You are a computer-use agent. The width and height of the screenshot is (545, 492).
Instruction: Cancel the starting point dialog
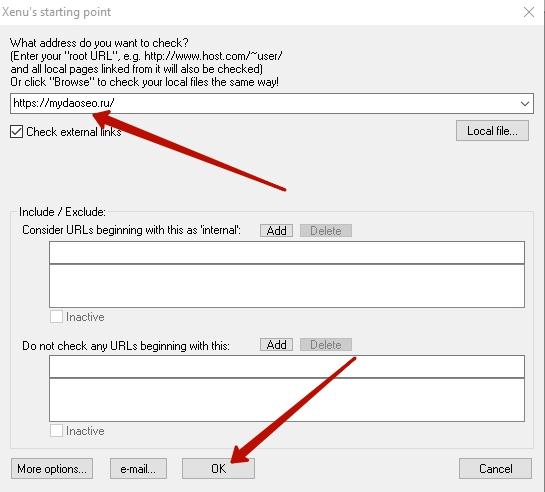(x=495, y=469)
